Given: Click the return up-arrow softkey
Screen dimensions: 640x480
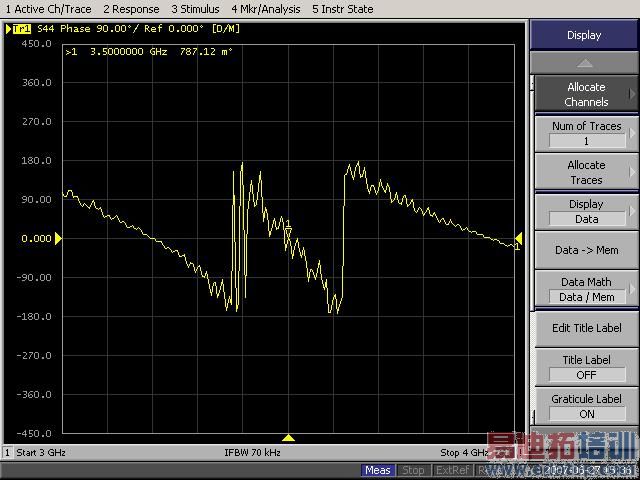Looking at the screenshot, I should click(x=584, y=63).
